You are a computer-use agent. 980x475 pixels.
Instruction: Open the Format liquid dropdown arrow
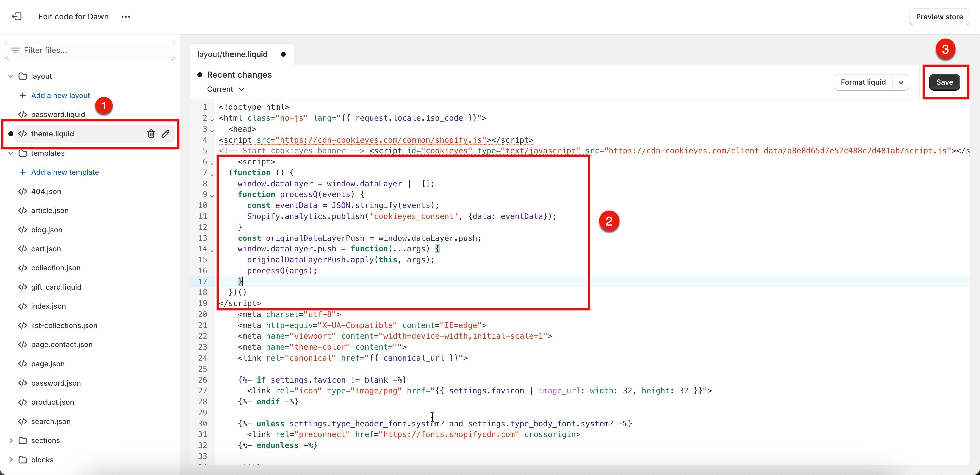(901, 82)
